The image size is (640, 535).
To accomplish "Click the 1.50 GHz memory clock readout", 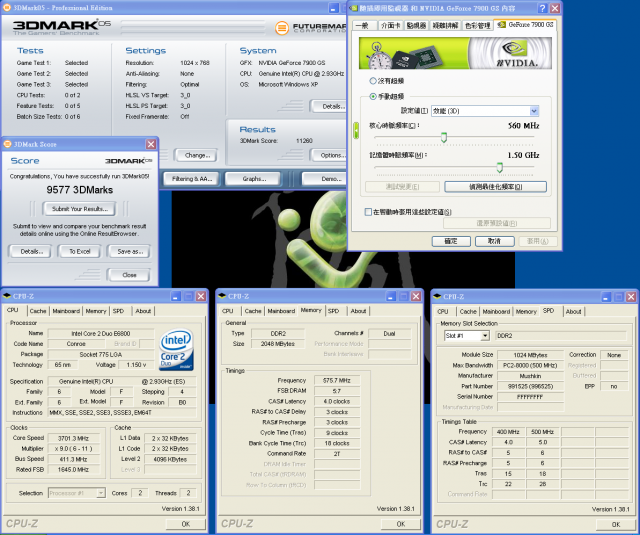I will click(x=523, y=155).
